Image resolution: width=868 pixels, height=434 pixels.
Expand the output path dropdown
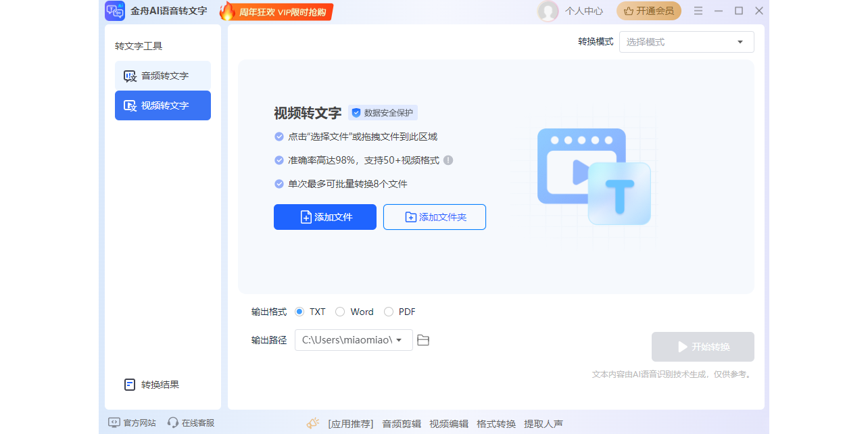click(402, 340)
